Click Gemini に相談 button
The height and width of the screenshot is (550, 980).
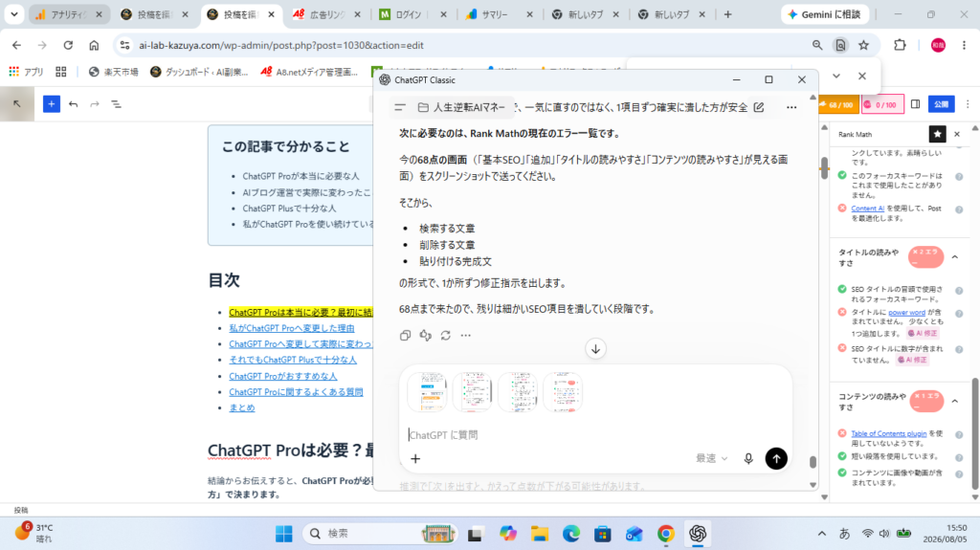(825, 14)
